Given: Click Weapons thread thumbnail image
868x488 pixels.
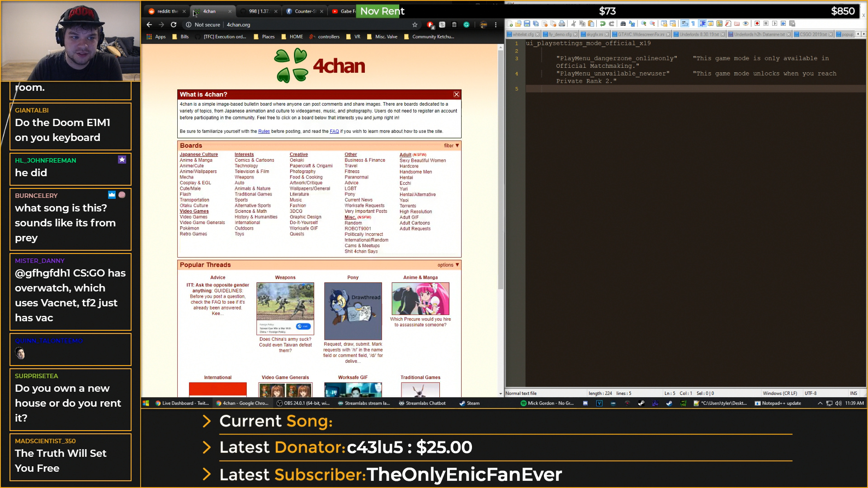Looking at the screenshot, I should (285, 309).
